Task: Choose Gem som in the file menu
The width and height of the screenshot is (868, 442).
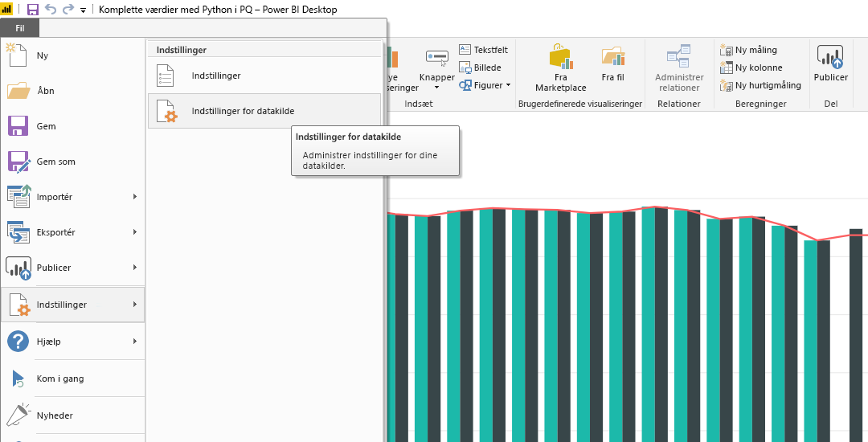Action: (x=72, y=162)
